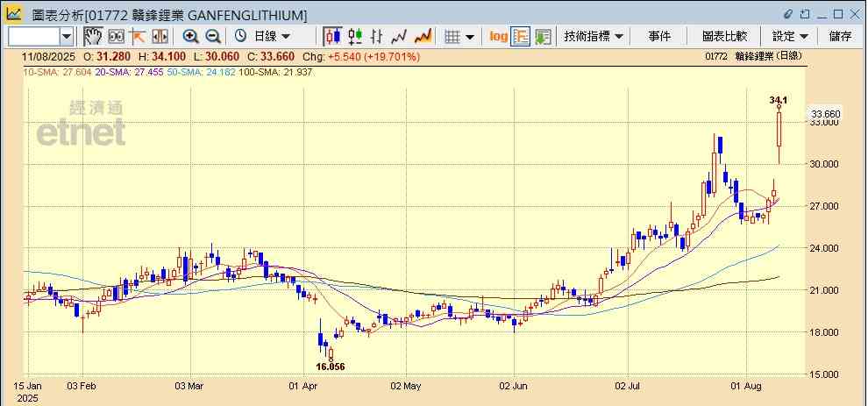Click the 儲存 save button
The width and height of the screenshot is (868, 406).
[840, 37]
